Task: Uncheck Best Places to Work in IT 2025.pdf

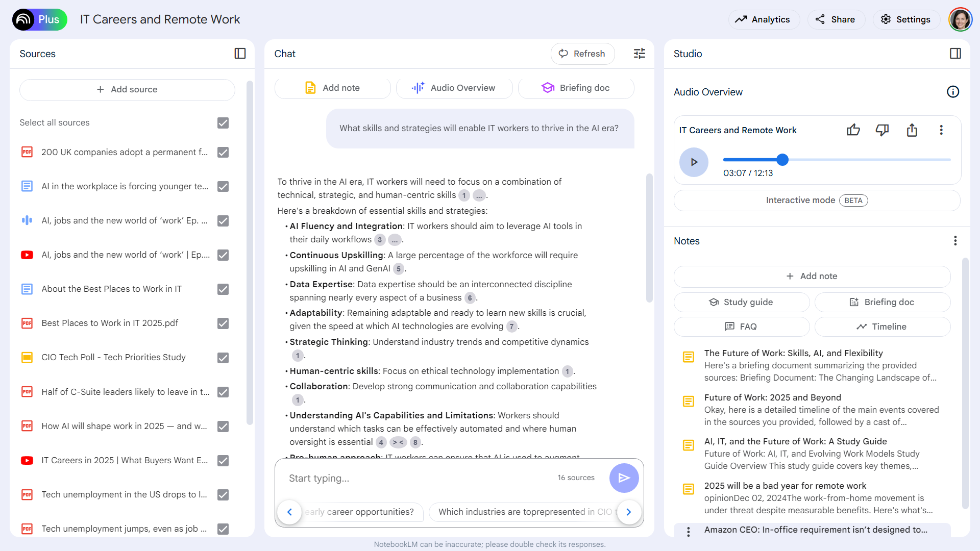Action: pos(223,323)
